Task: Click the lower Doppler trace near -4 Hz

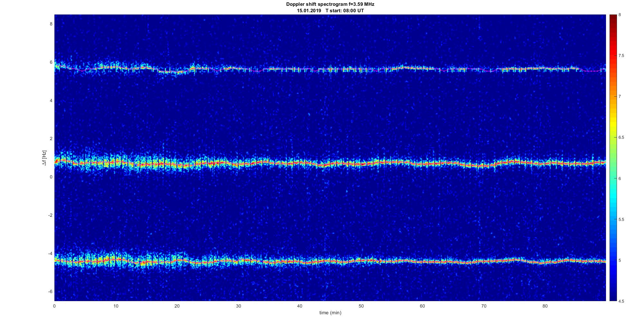Action: coord(330,261)
